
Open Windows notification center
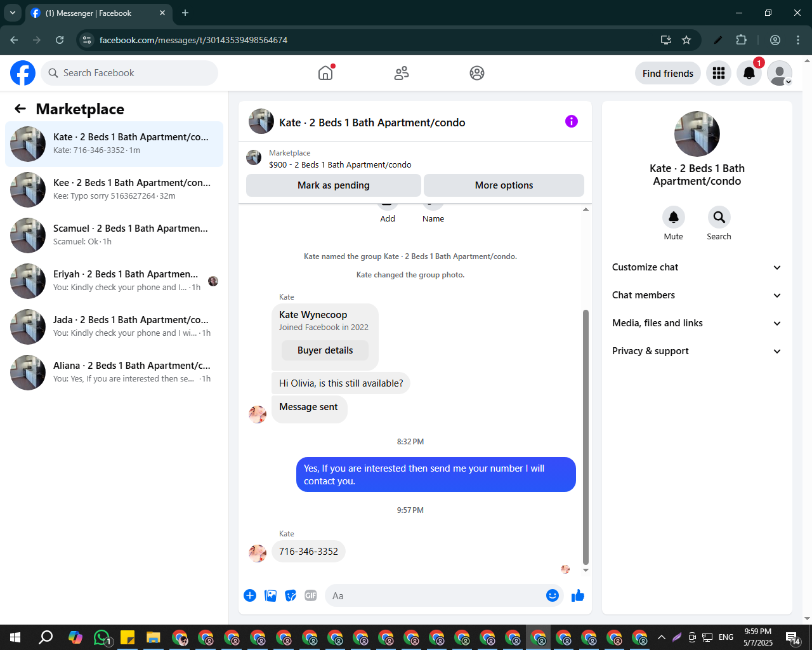pos(792,637)
